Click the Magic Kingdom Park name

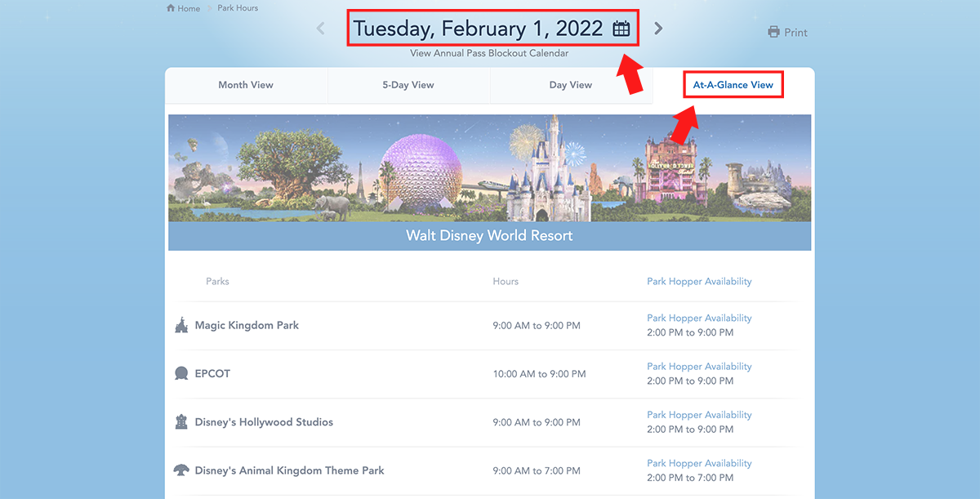coord(247,325)
